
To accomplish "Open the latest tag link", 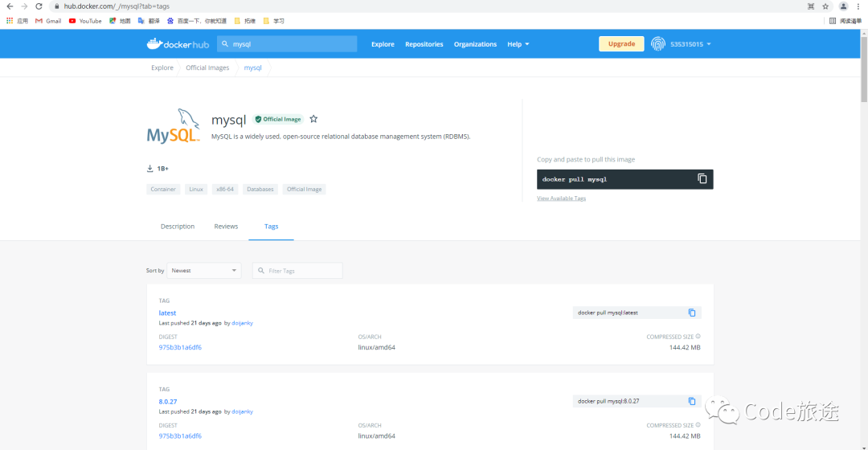I will click(167, 313).
